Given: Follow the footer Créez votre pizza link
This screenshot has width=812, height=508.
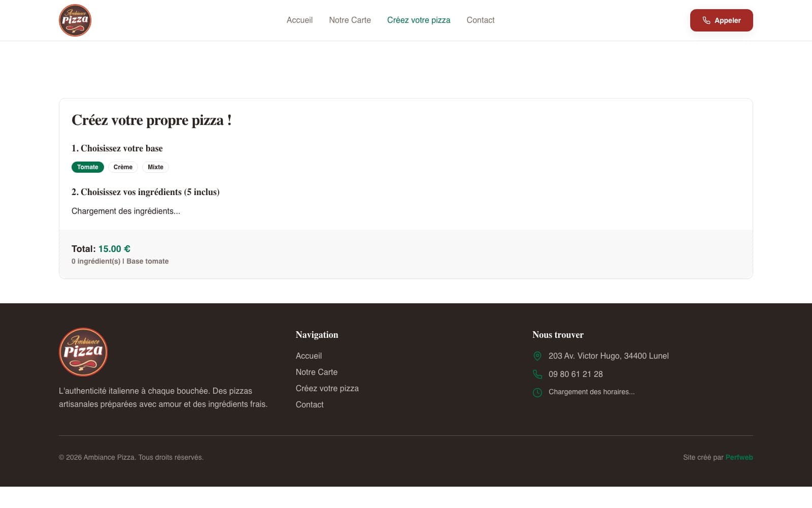Looking at the screenshot, I should (x=327, y=389).
